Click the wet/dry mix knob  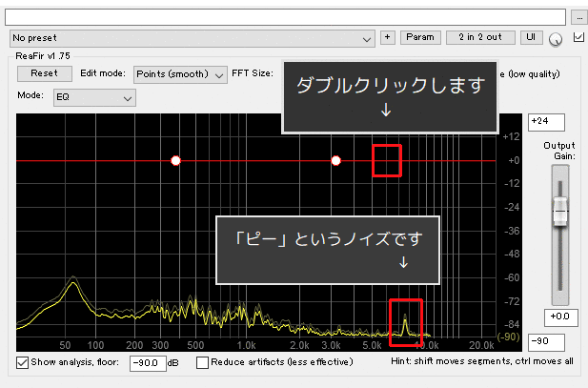[x=557, y=39]
